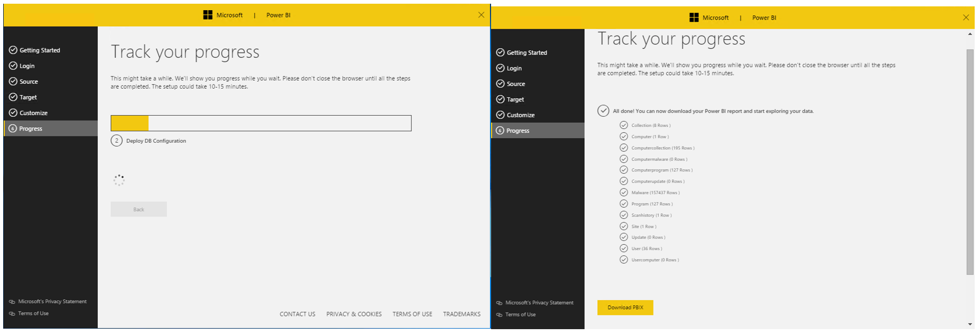Open the CONTACT US footer link

coord(297,314)
